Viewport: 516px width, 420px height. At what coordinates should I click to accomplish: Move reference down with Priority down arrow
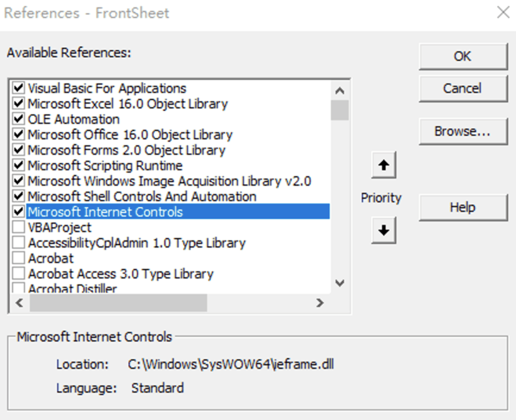click(384, 230)
